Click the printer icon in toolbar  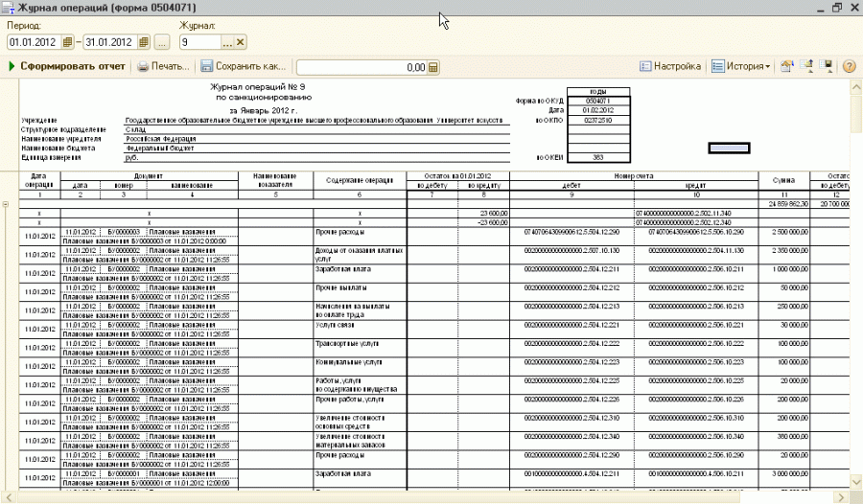(x=143, y=66)
